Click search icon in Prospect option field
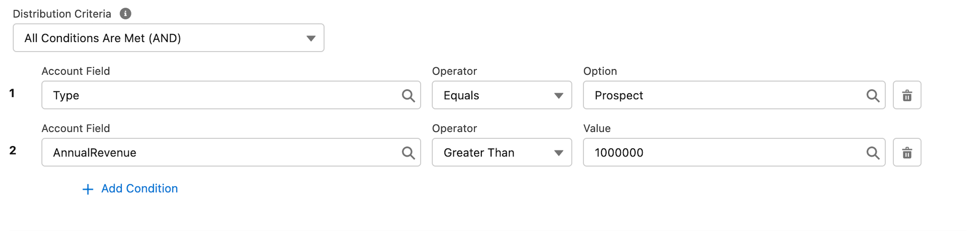The image size is (980, 231). point(873,95)
